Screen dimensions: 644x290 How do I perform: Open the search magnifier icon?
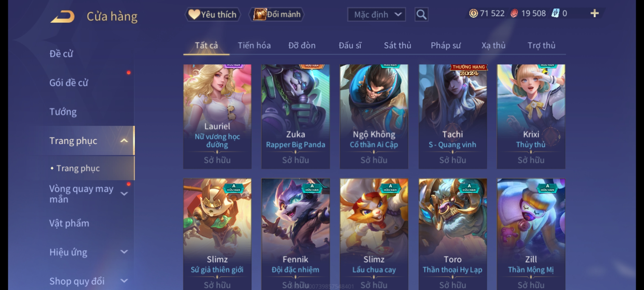coord(421,15)
